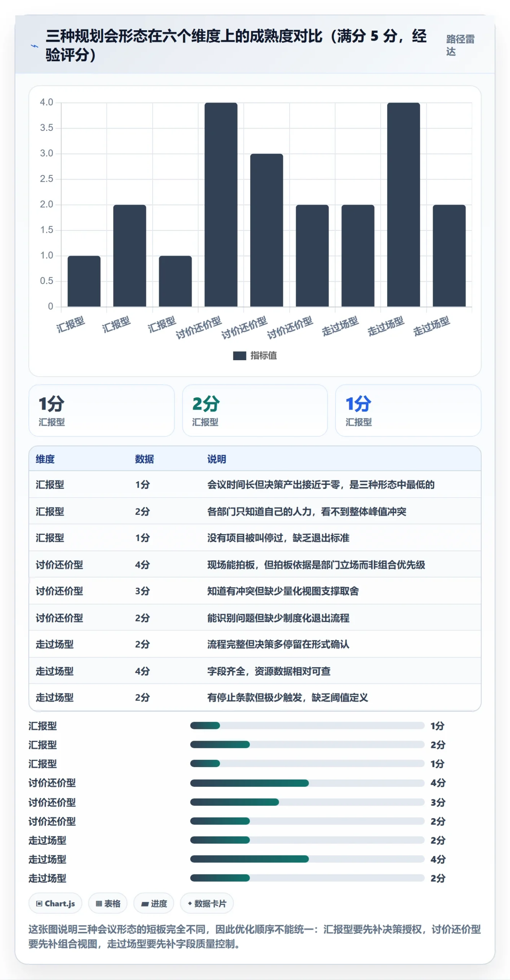Click the 走过场型 progress bar showing 4分
This screenshot has height=980, width=510.
307,859
